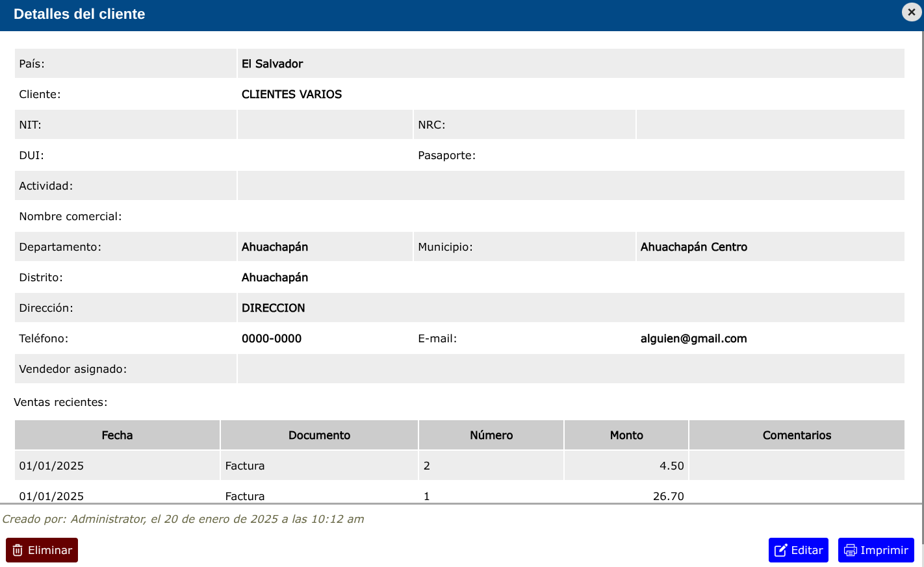
Task: Click the Pasaporte label
Action: 446,155
